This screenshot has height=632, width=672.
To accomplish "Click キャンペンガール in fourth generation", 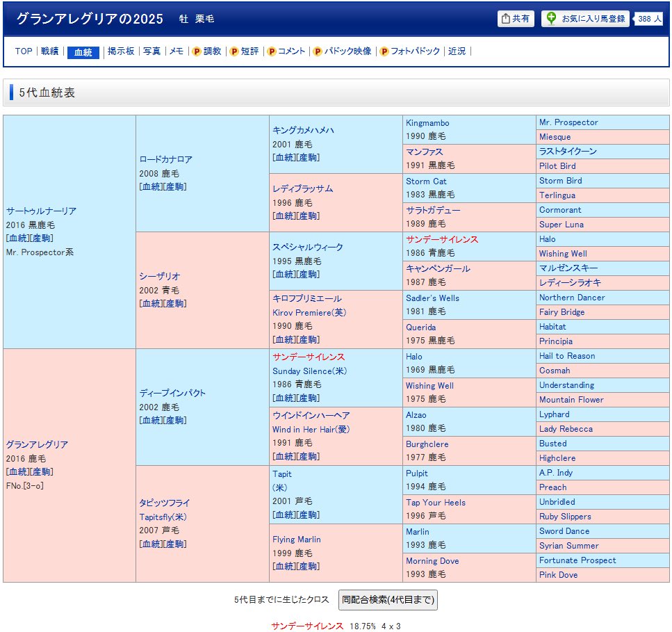I will click(438, 268).
